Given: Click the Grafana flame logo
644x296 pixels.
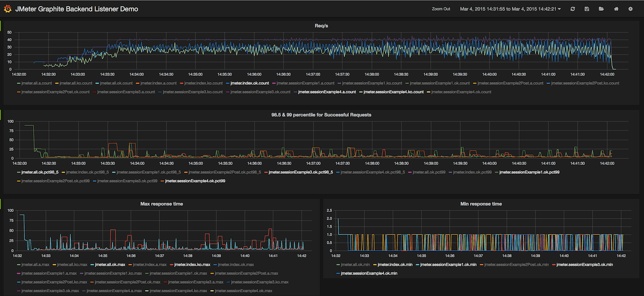Looking at the screenshot, I should point(7,8).
